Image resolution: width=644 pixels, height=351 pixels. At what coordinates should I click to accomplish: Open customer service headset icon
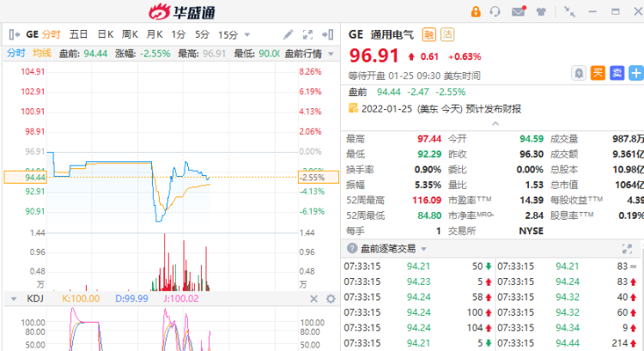click(x=495, y=11)
